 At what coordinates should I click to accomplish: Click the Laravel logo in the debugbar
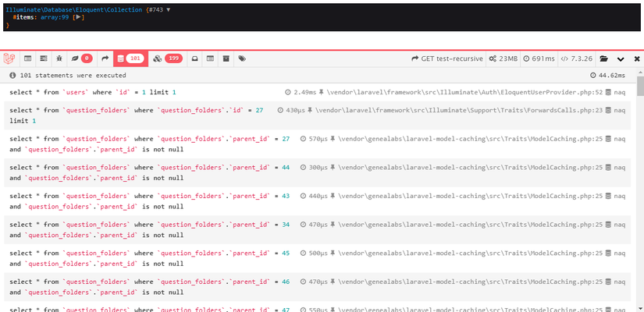pos(9,58)
